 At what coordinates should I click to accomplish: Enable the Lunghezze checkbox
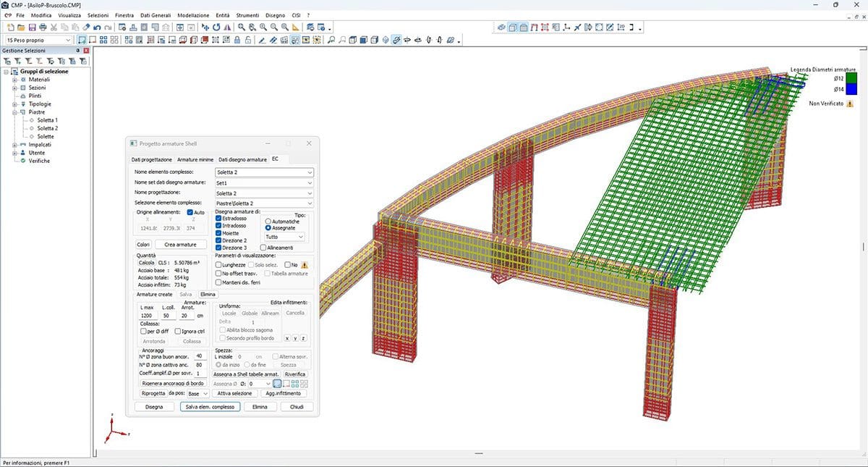pyautogui.click(x=219, y=265)
